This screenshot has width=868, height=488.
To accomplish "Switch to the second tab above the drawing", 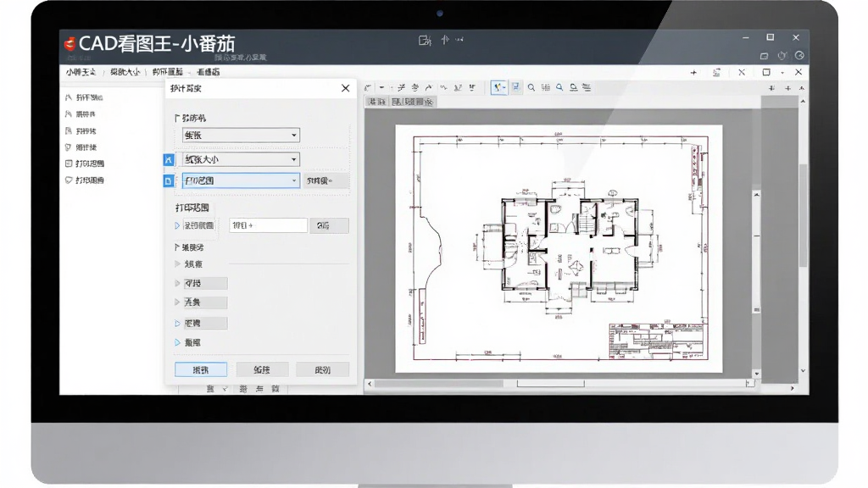I will tap(413, 102).
